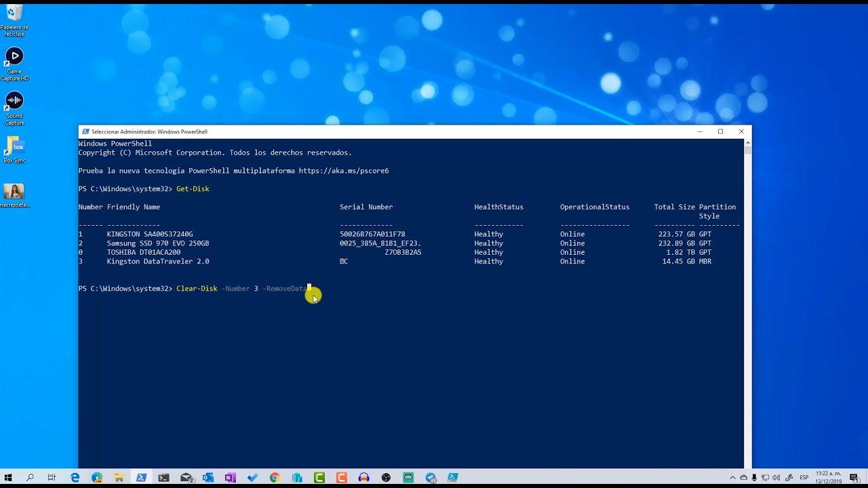Switch to Google Chrome in the taskbar
Image resolution: width=868 pixels, height=488 pixels.
pos(274,478)
